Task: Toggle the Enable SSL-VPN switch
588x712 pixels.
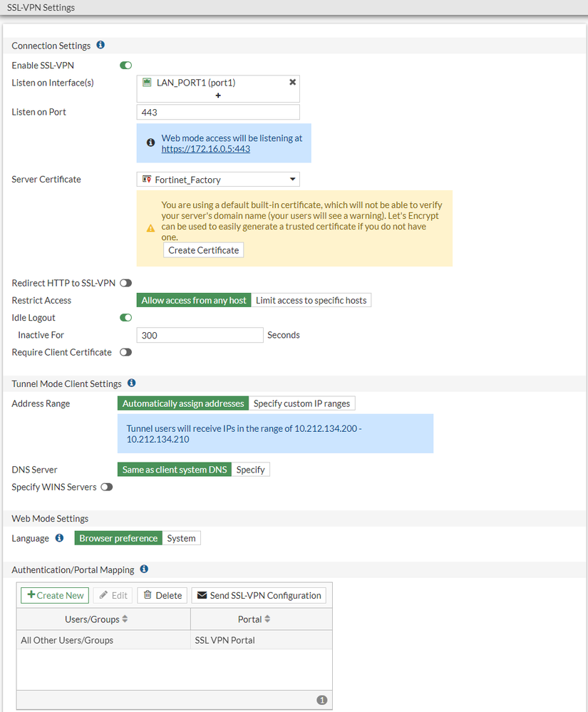Action: 126,66
